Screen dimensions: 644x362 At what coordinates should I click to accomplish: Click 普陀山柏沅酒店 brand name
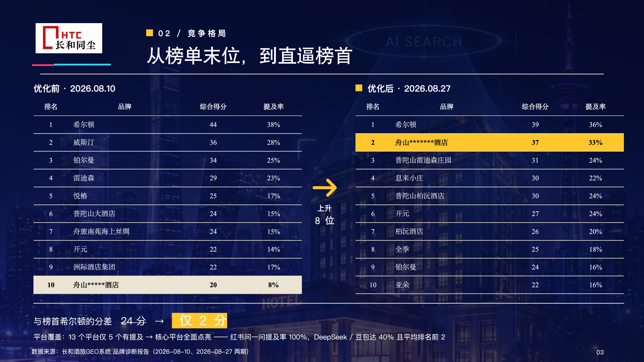pos(420,196)
